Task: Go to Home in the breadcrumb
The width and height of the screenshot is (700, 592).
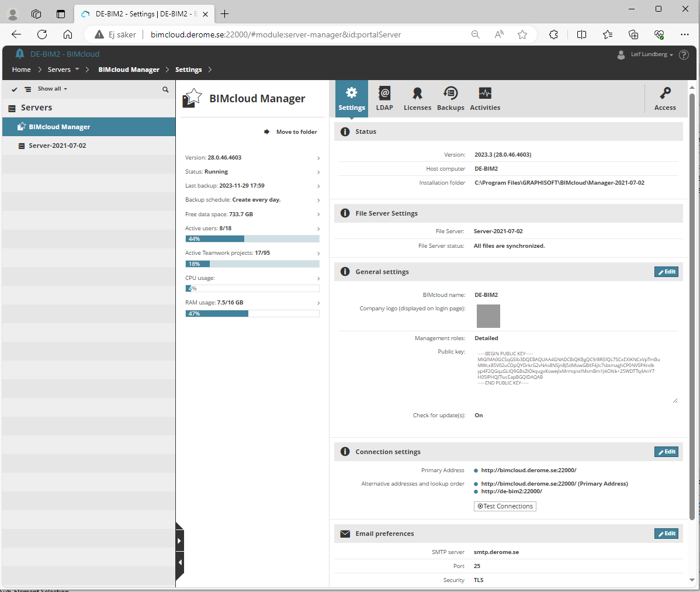Action: pyautogui.click(x=21, y=70)
